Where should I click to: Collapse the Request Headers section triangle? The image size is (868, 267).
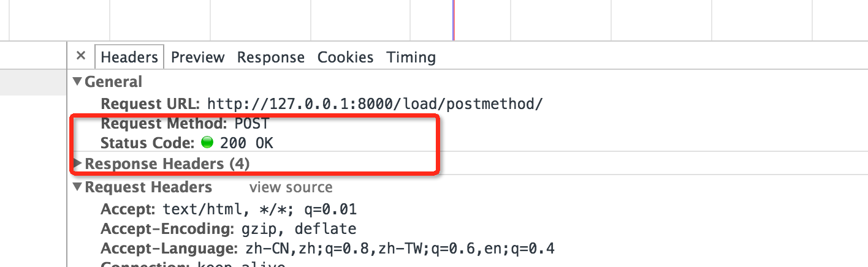(x=77, y=187)
